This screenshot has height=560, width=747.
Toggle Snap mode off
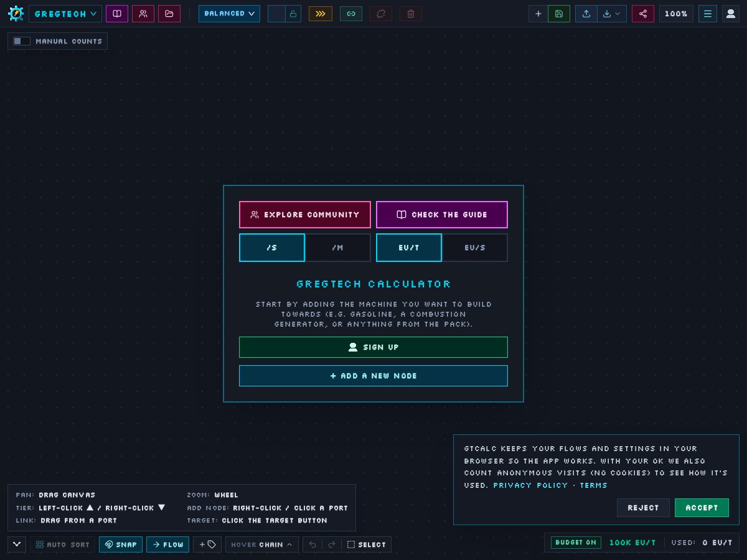pos(121,544)
